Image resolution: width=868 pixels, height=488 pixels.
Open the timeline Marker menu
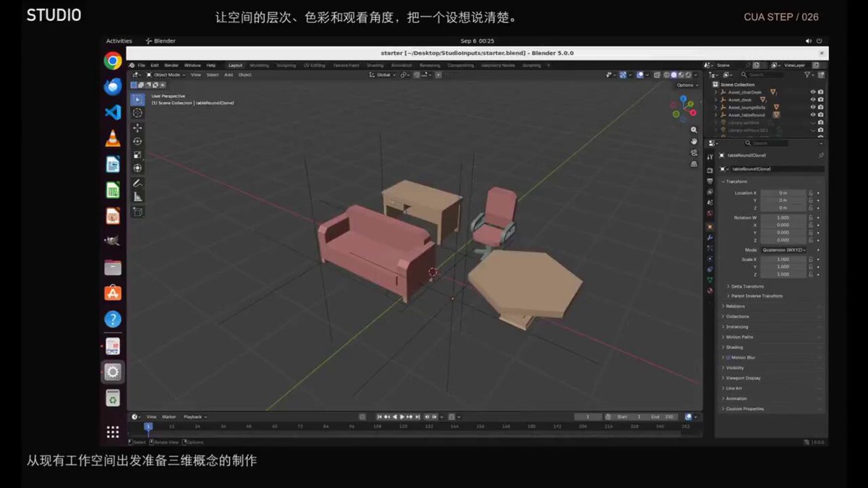tap(169, 416)
